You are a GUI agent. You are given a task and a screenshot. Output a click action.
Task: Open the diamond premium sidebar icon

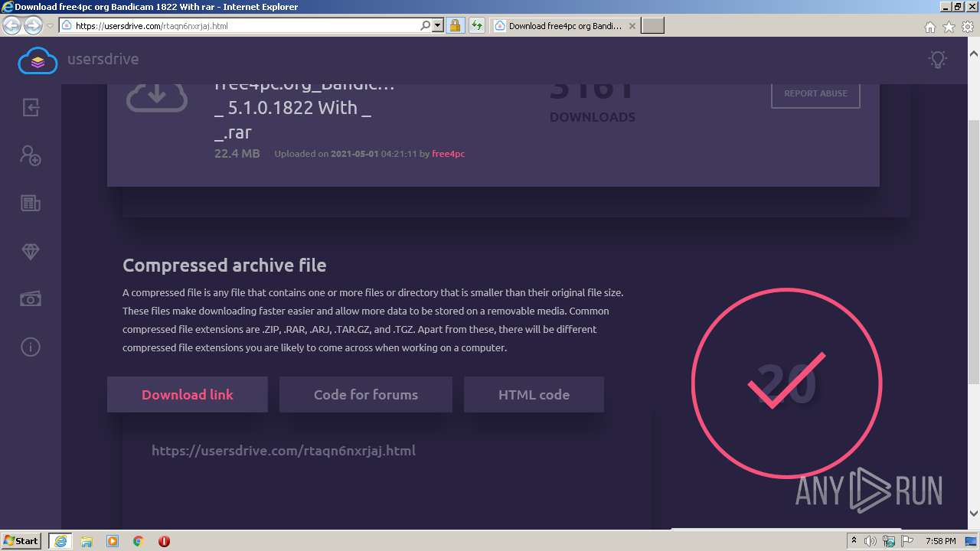tap(31, 251)
